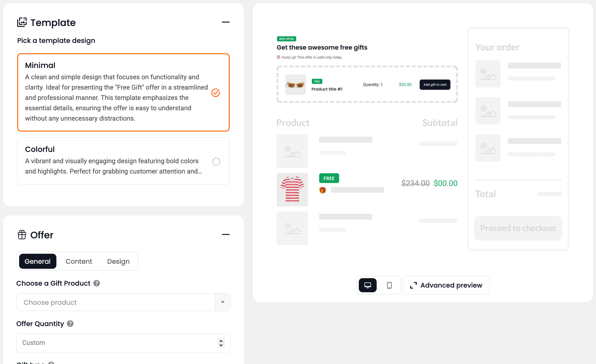
Task: Click the Offer section gift icon
Action: (22, 235)
